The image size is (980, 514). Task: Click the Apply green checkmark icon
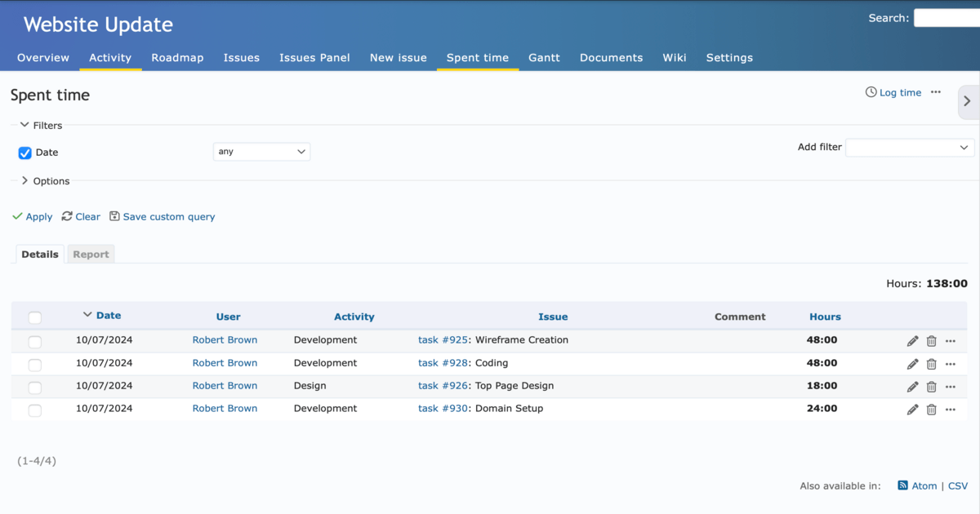click(x=18, y=216)
